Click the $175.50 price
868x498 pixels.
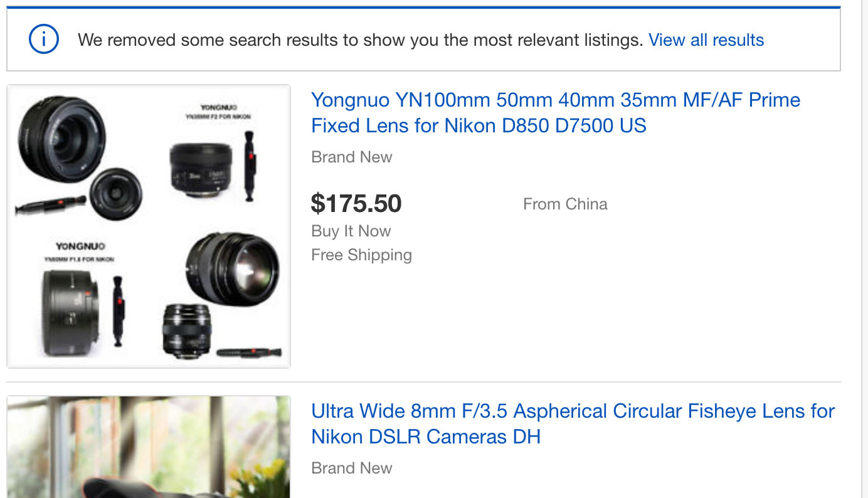356,203
